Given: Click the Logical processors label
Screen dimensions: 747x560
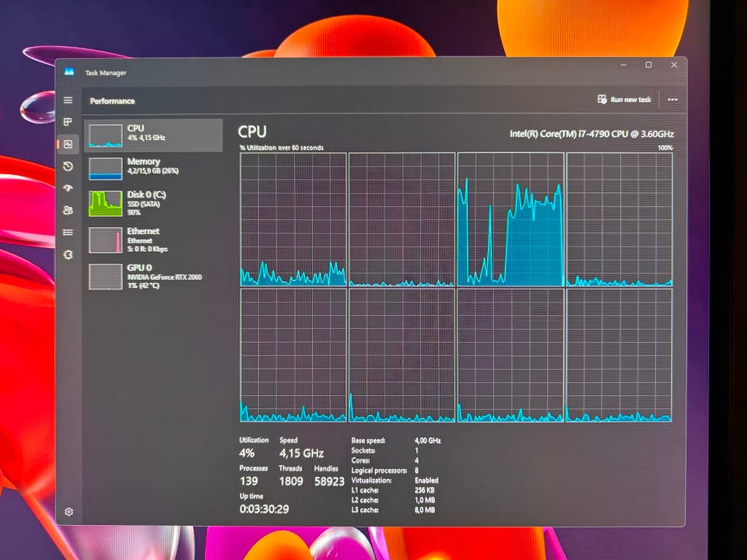Looking at the screenshot, I should click(379, 471).
